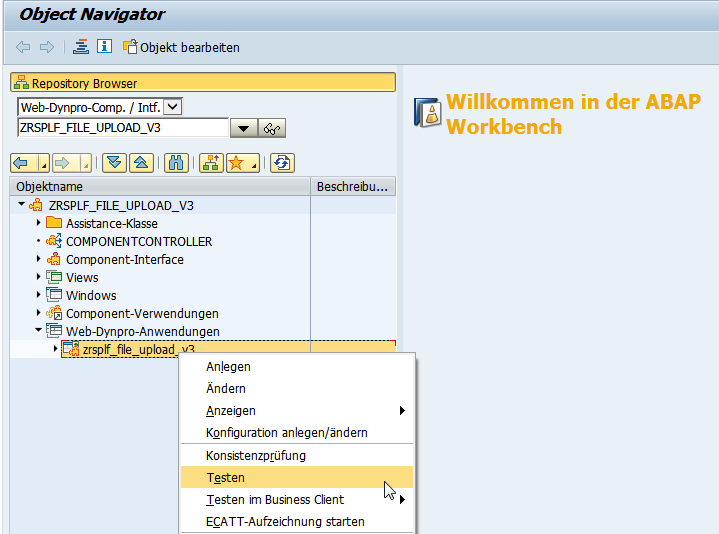
Task: Click the favorites star icon
Action: pyautogui.click(x=237, y=163)
